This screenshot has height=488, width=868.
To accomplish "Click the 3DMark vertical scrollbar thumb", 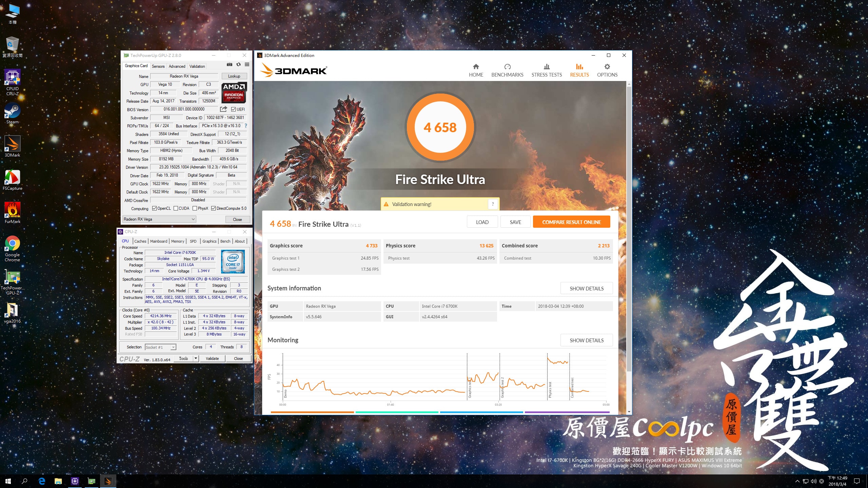I will [629, 229].
